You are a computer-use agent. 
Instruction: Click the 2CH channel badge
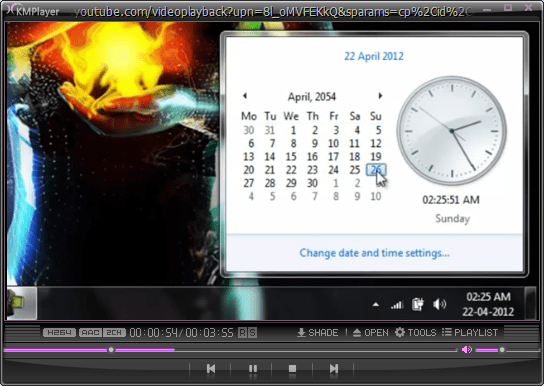click(x=114, y=333)
